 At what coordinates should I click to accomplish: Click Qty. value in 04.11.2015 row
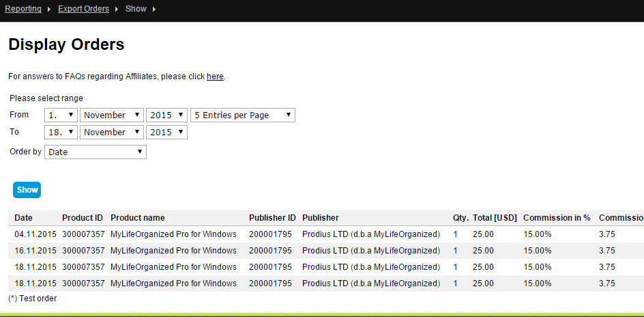[456, 234]
